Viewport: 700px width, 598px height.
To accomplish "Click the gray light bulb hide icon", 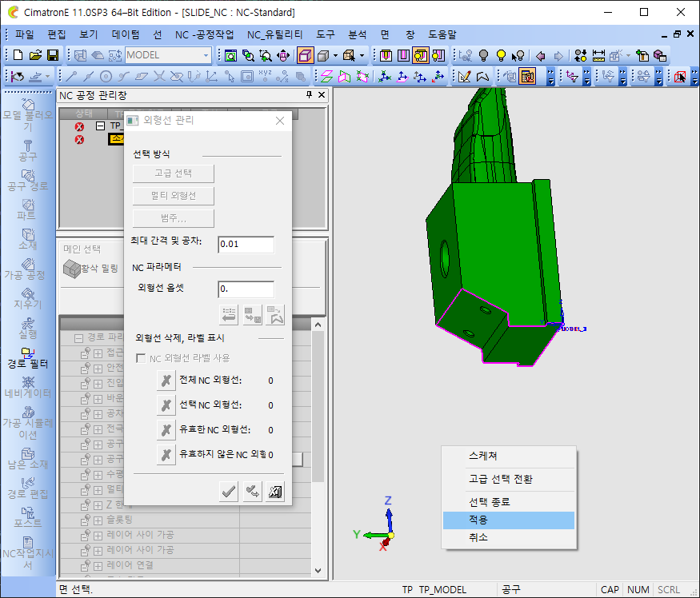I will (483, 55).
